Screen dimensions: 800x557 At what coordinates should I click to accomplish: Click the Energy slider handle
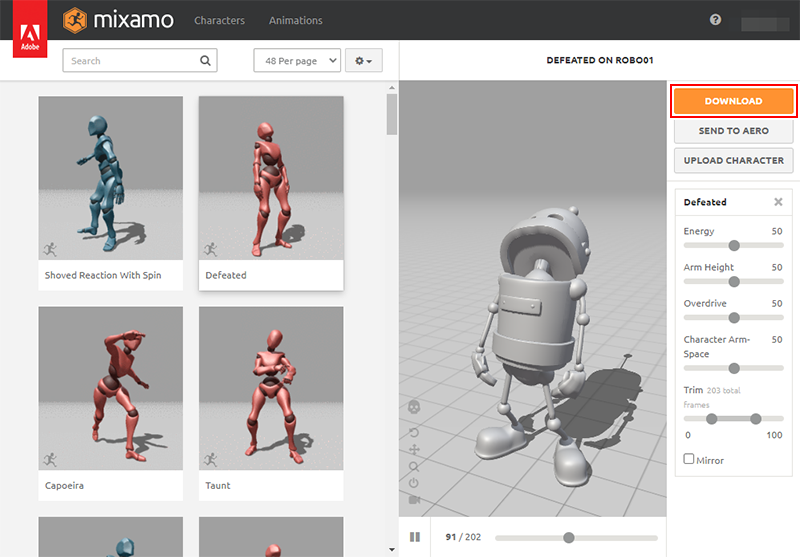(x=734, y=245)
